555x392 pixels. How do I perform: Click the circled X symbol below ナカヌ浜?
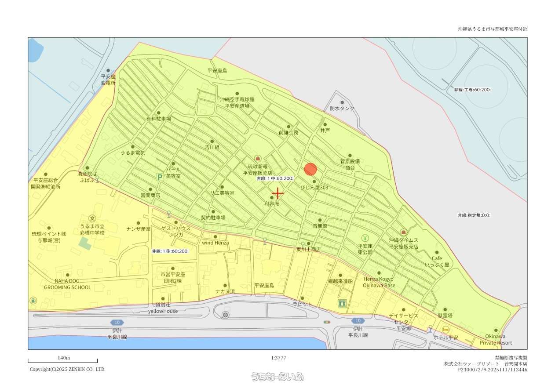[226, 315]
